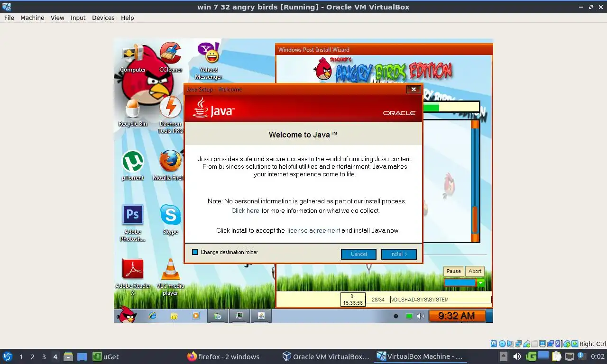Open the Angry Birds Start button
This screenshot has height=364, width=607.
pos(126,315)
